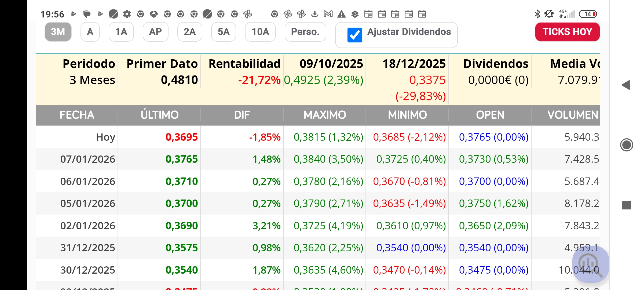Select the 5A period range
The width and height of the screenshot is (644, 290).
tap(223, 32)
